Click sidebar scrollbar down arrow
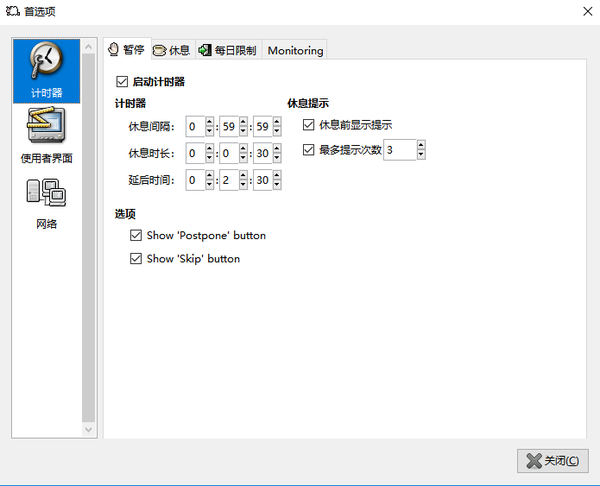 tap(88, 429)
